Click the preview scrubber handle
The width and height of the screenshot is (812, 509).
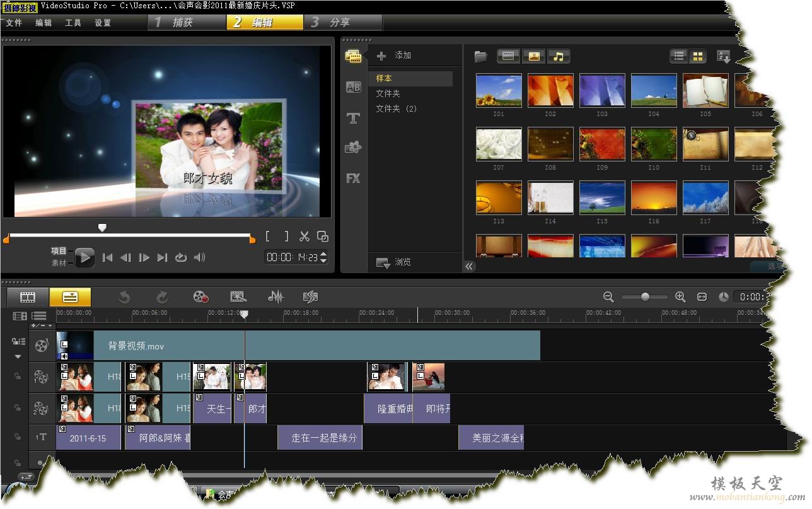[x=102, y=228]
